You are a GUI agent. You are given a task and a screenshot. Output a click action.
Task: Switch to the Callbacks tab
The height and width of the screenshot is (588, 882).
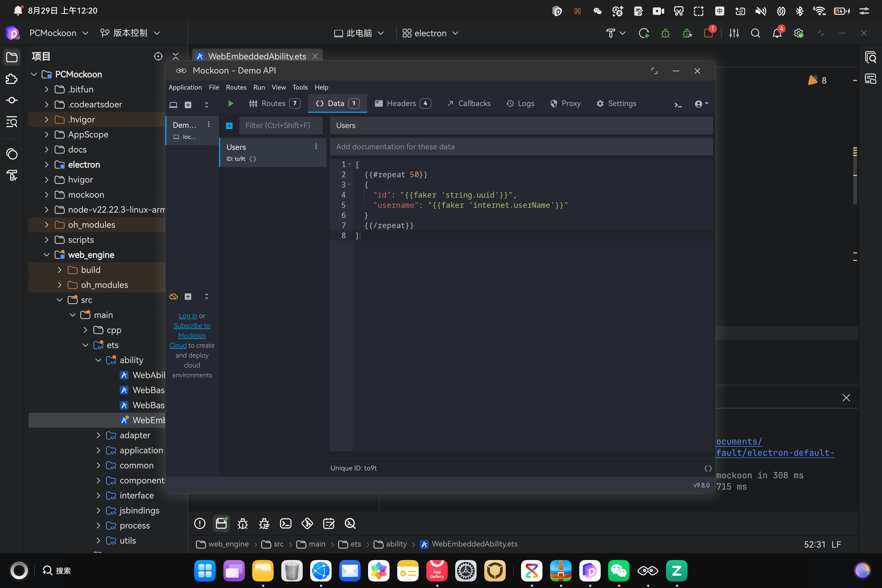pyautogui.click(x=468, y=103)
